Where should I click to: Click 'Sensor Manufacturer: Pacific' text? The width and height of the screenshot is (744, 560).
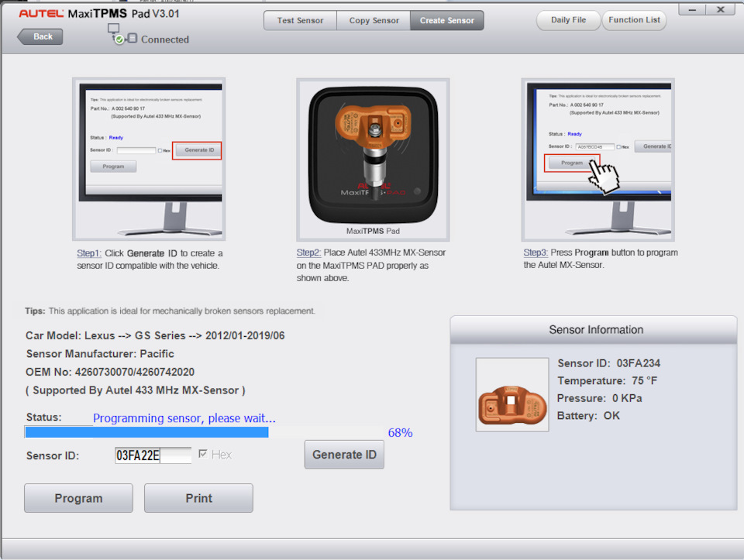point(100,354)
